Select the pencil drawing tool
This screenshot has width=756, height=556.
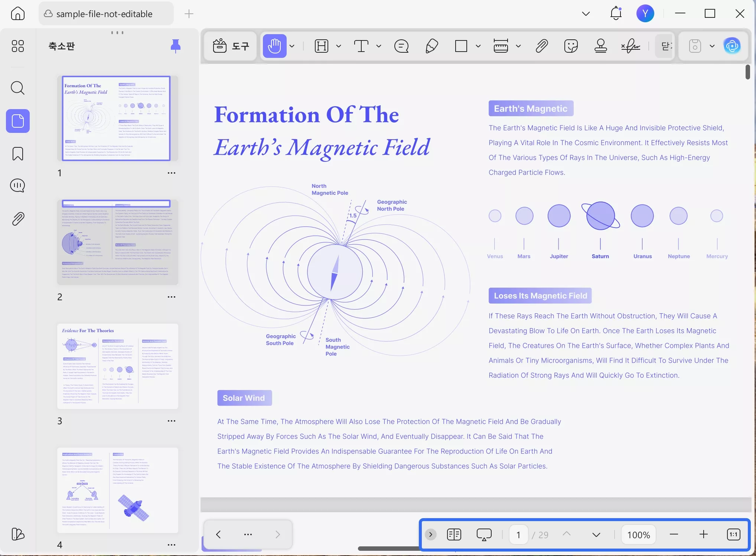(431, 46)
